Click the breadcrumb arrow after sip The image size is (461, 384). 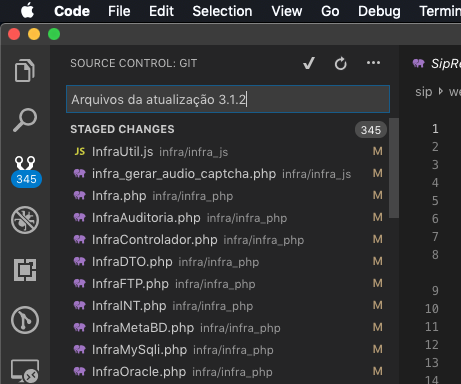[441, 91]
